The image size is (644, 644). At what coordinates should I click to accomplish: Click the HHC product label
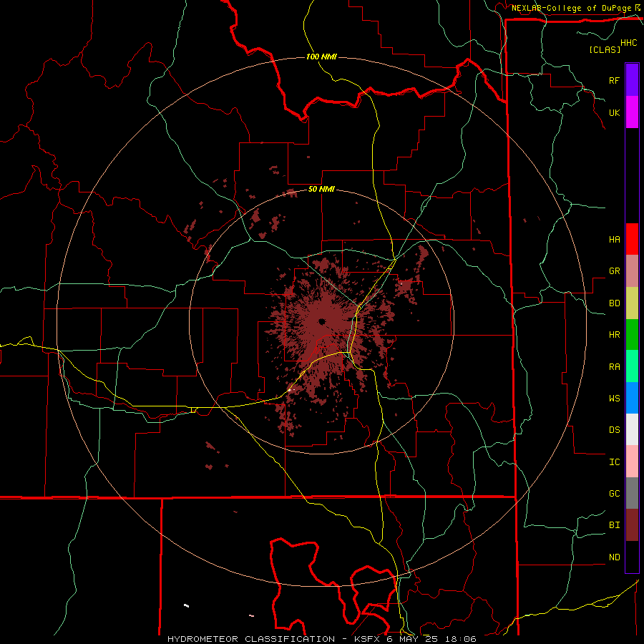pos(629,43)
